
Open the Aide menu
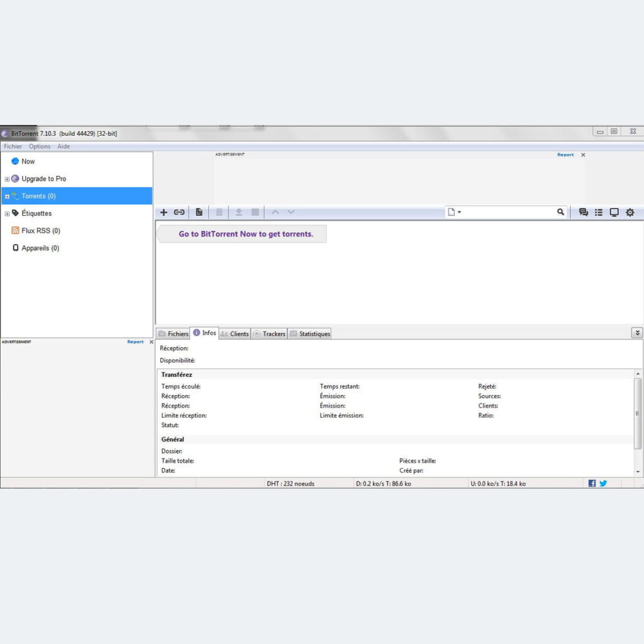64,146
